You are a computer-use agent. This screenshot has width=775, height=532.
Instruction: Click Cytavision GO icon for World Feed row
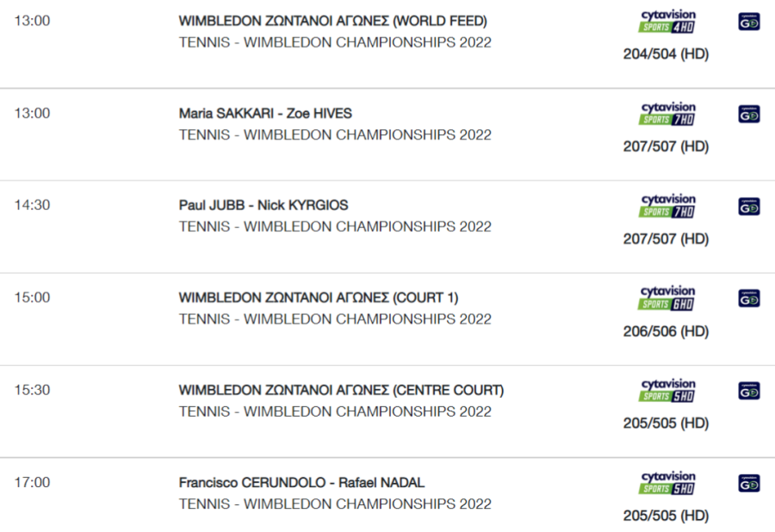[749, 22]
